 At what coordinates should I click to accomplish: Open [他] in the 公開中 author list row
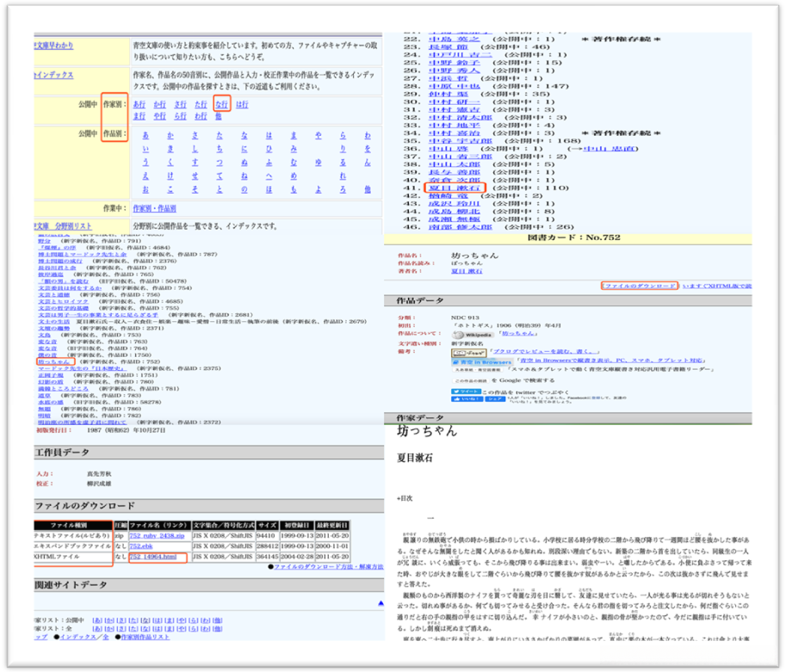coord(218,620)
